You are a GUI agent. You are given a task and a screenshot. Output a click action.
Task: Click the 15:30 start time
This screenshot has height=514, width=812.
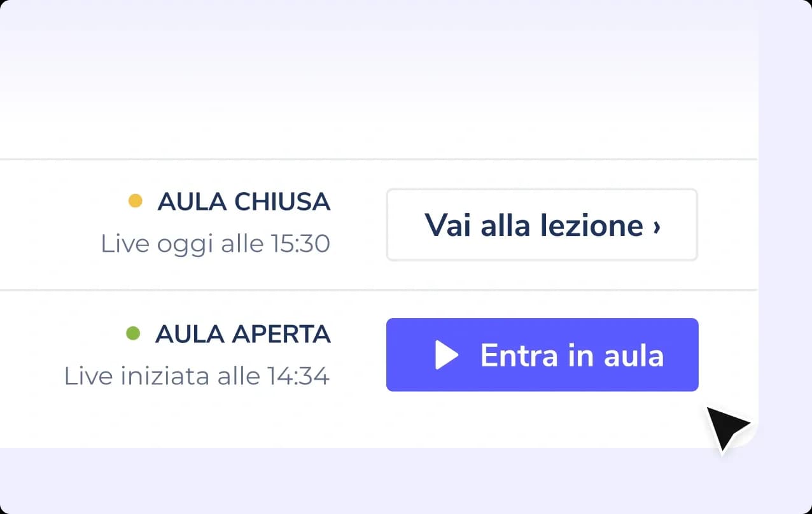click(x=302, y=244)
